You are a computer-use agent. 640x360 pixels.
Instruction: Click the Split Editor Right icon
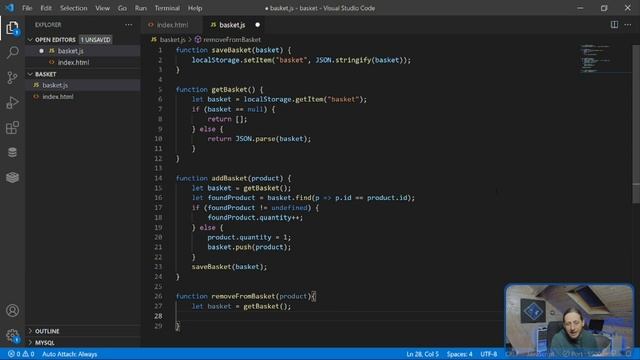[614, 25]
